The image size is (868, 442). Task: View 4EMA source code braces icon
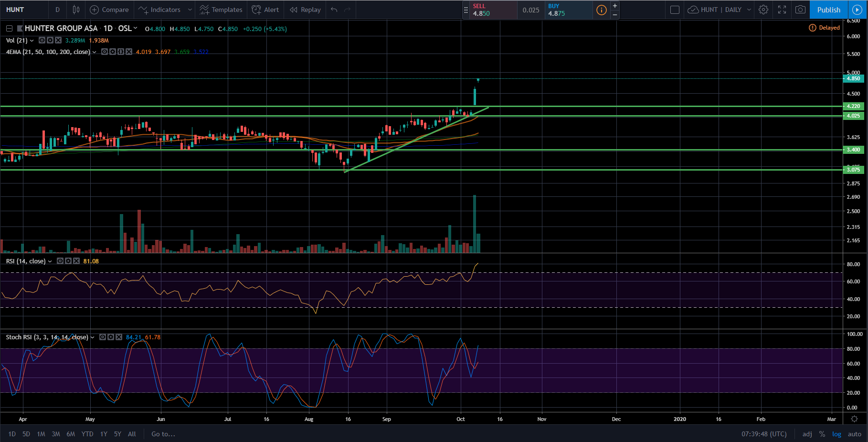[121, 52]
